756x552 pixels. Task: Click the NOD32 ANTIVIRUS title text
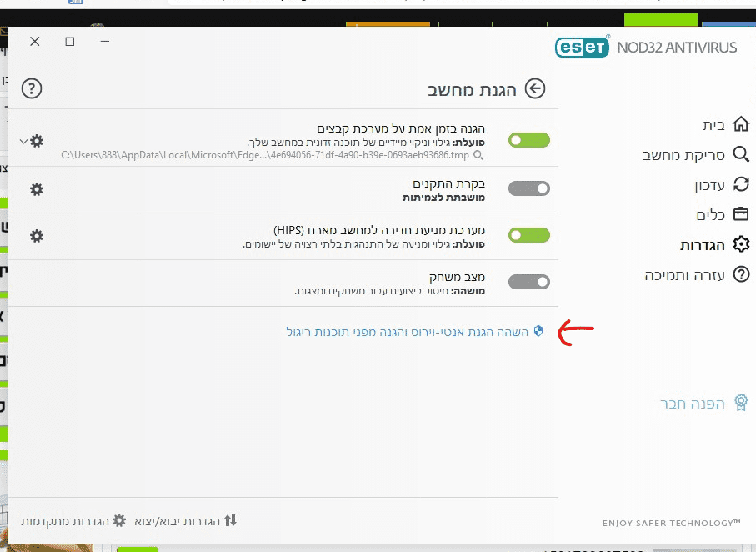click(x=677, y=48)
